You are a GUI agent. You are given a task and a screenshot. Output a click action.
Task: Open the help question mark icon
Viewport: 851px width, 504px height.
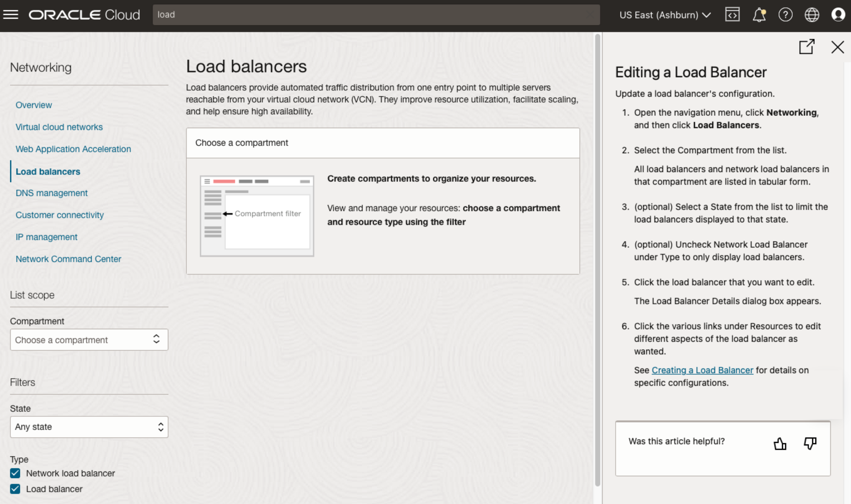click(x=785, y=14)
